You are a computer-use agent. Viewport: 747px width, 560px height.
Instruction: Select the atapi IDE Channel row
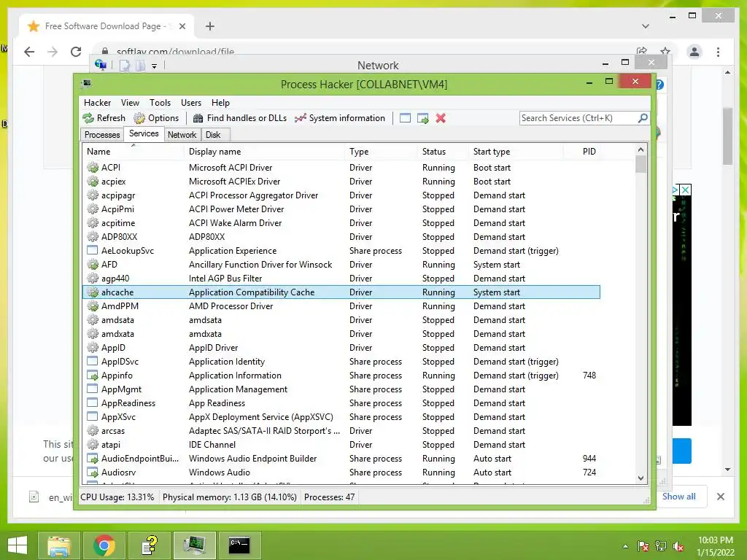tap(341, 445)
